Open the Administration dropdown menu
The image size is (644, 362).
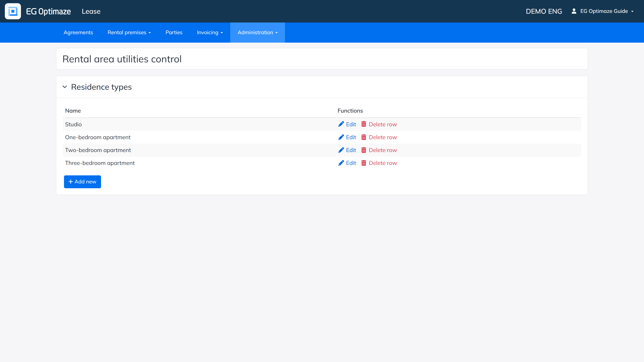coord(258,32)
